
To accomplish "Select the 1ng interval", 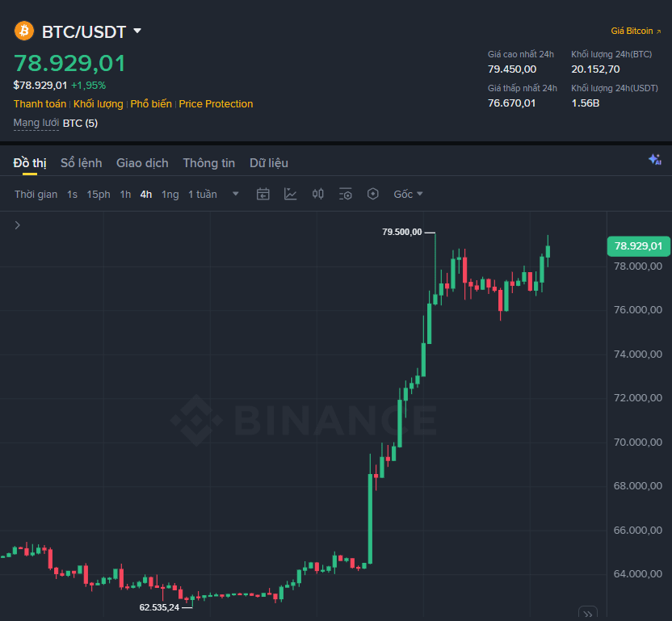I will pyautogui.click(x=170, y=195).
